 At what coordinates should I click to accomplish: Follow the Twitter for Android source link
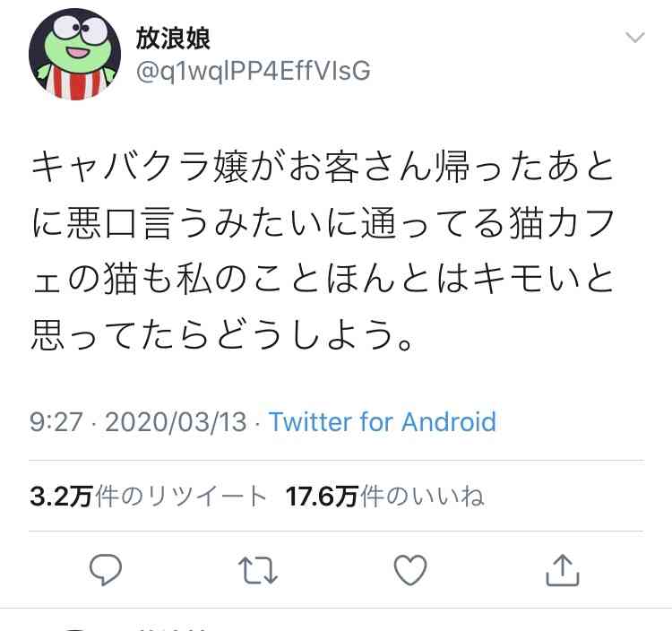383,422
